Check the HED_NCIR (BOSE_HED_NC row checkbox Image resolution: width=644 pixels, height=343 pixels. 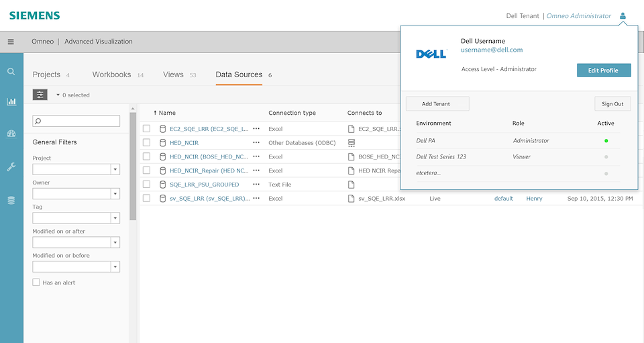pyautogui.click(x=147, y=156)
